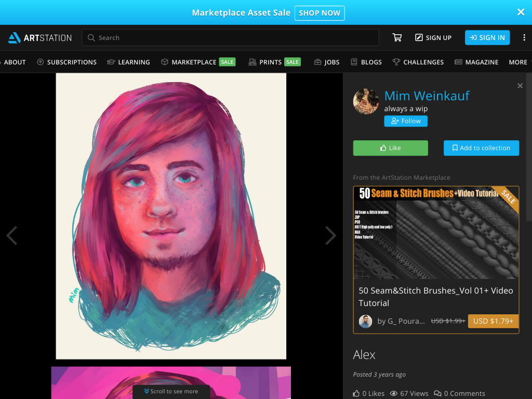Expand the MORE dropdown menu
The height and width of the screenshot is (399, 532).
[519, 62]
